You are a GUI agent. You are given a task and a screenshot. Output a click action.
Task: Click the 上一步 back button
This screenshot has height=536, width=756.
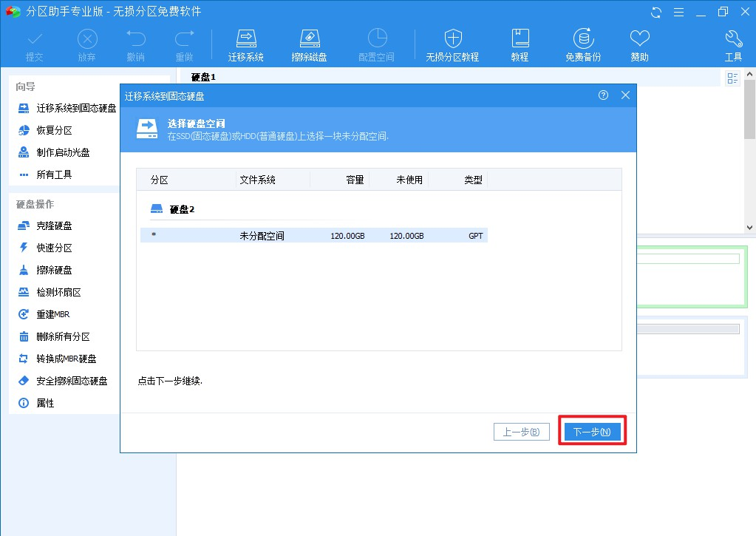pyautogui.click(x=522, y=433)
